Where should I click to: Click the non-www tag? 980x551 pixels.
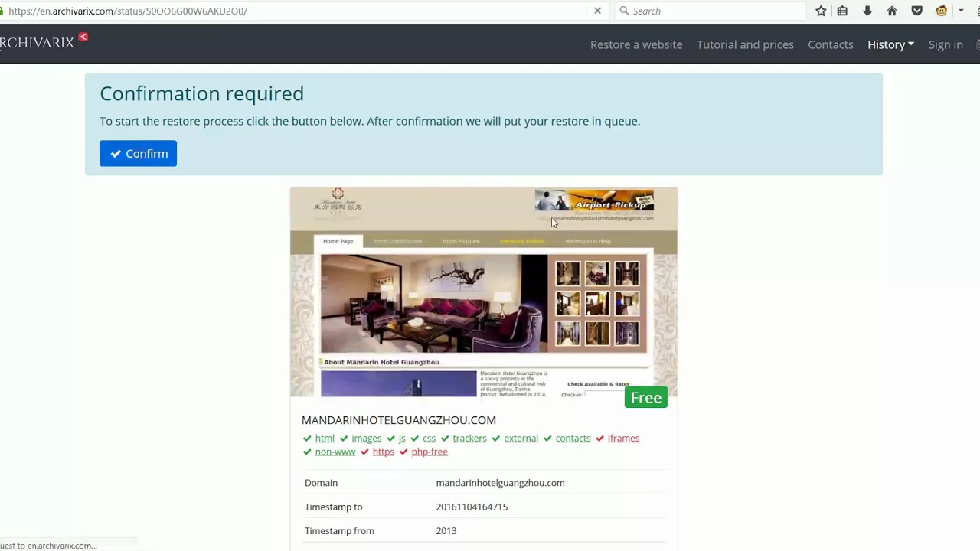[x=335, y=452]
